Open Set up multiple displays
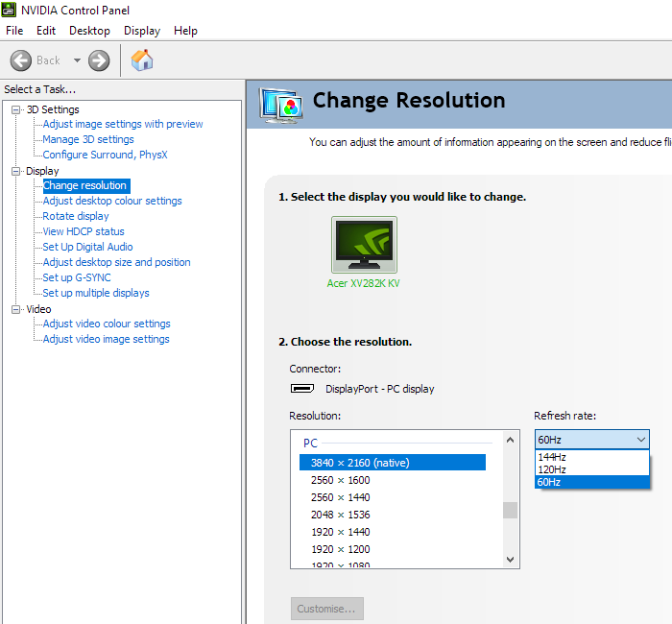Image resolution: width=672 pixels, height=624 pixels. pyautogui.click(x=96, y=293)
